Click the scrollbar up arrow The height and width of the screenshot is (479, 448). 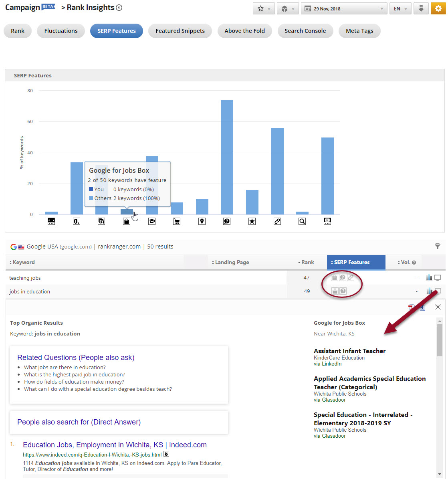pyautogui.click(x=440, y=321)
